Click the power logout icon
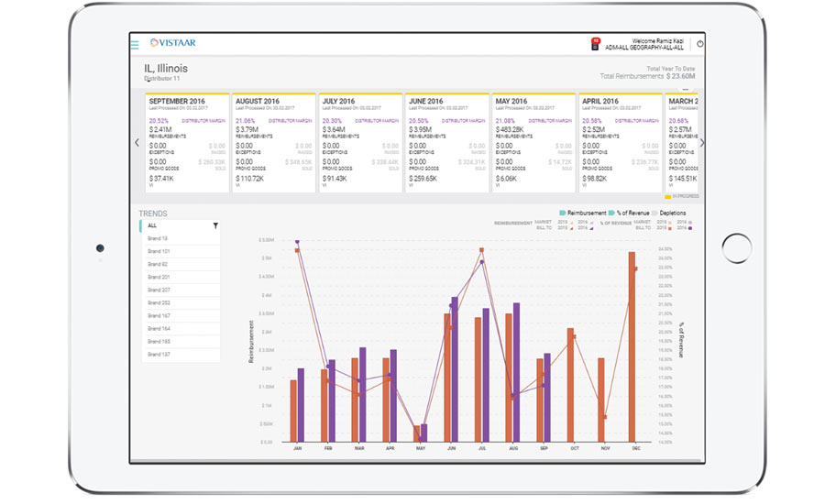This screenshot has height=504, width=825. (x=700, y=43)
